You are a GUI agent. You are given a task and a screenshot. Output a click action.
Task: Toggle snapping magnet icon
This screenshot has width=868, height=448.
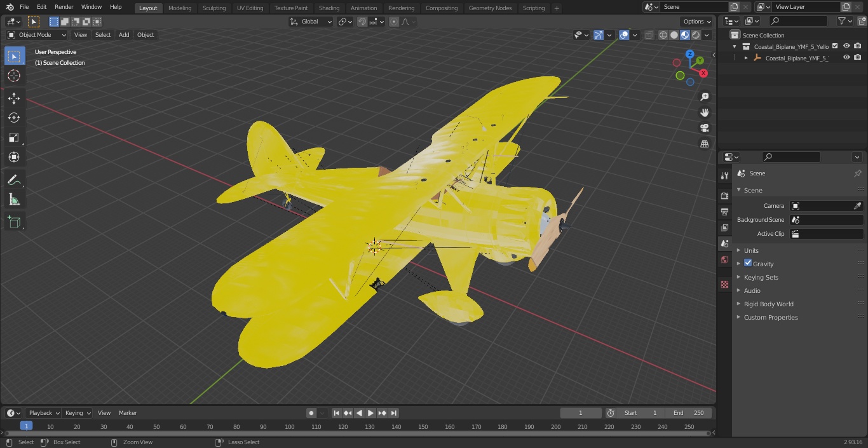coord(362,22)
